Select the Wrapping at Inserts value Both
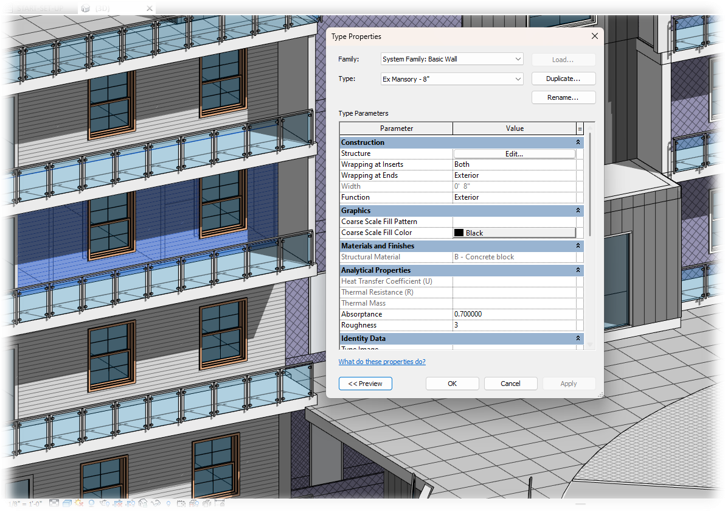Image resolution: width=725 pixels, height=512 pixels. click(514, 165)
